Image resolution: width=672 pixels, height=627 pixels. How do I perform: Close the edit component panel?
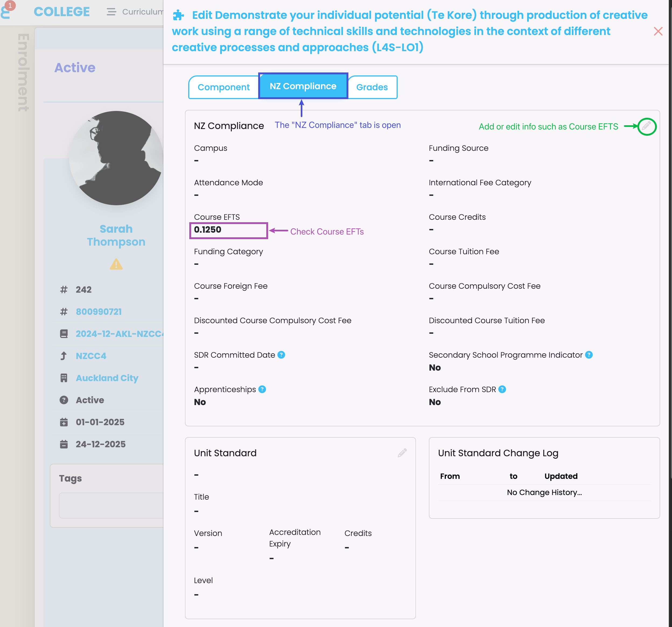[658, 32]
